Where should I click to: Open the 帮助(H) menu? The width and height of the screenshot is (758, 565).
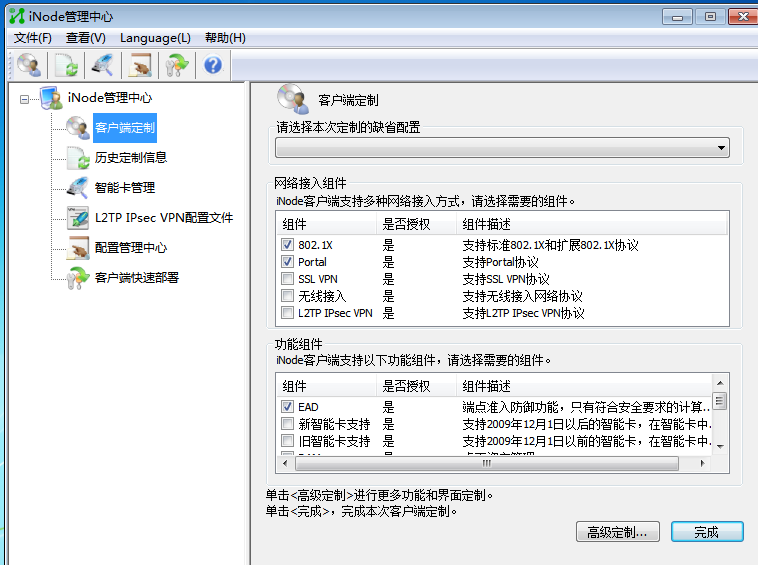click(x=225, y=38)
